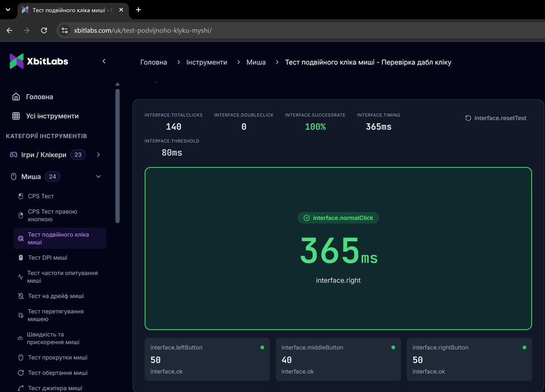Image resolution: width=545 pixels, height=392 pixels.
Task: Collapse the Миша category chevron
Action: point(99,176)
